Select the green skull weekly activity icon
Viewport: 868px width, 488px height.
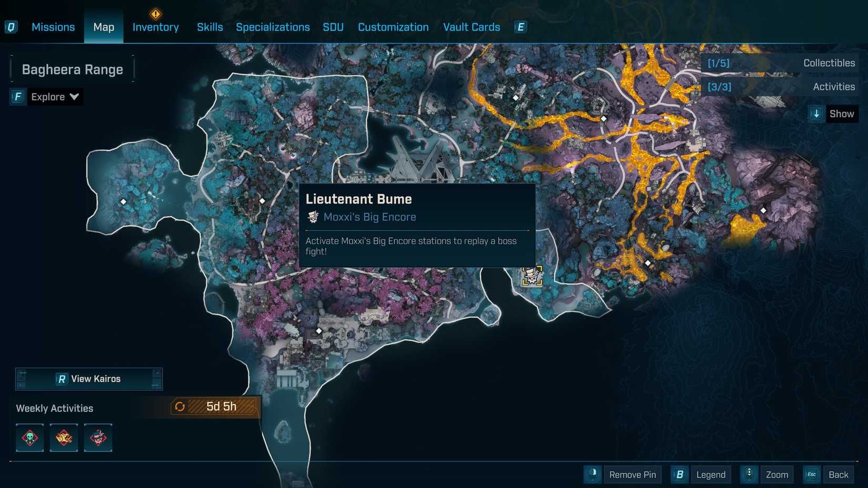coord(30,438)
